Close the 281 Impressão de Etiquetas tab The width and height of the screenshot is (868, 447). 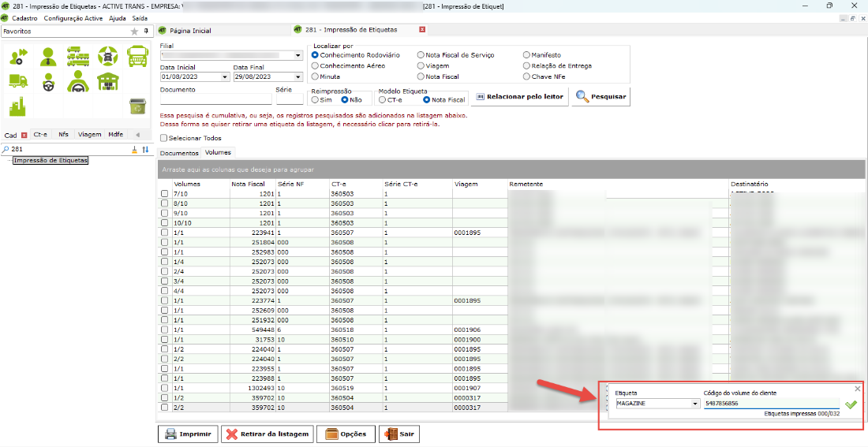pyautogui.click(x=422, y=30)
